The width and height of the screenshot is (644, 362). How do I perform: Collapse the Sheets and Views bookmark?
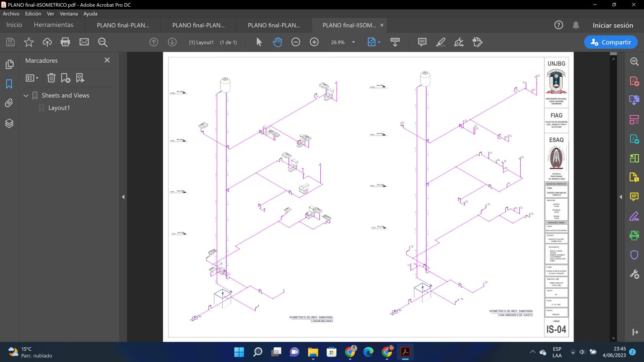26,96
